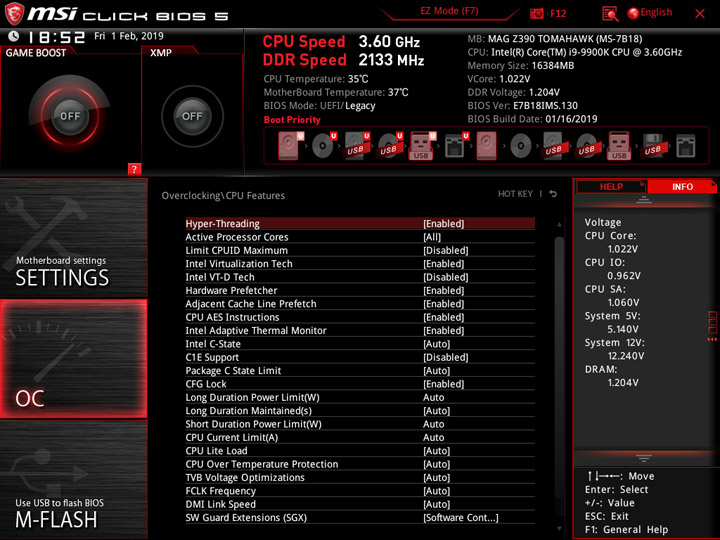Switch to EZ Mode (F7)
Viewport: 720px width, 540px height.
coord(449,11)
